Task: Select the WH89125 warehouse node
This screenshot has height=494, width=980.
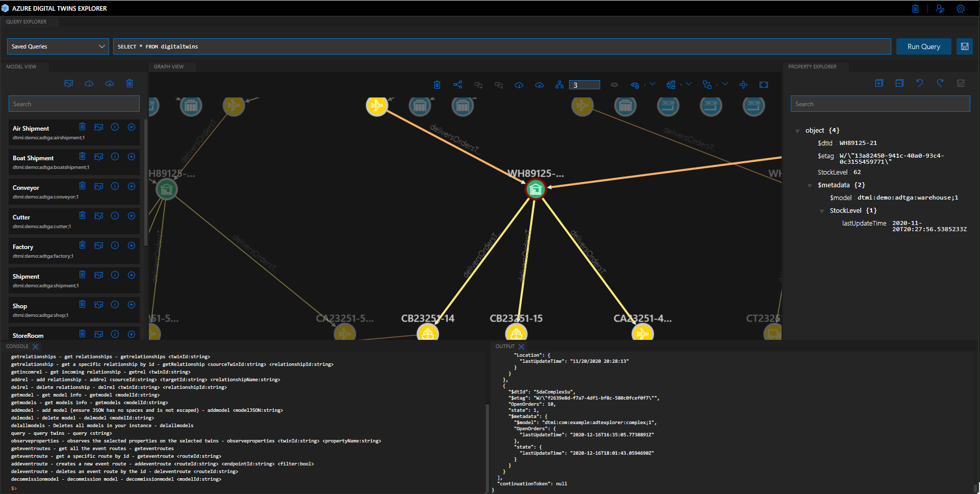Action: [535, 189]
